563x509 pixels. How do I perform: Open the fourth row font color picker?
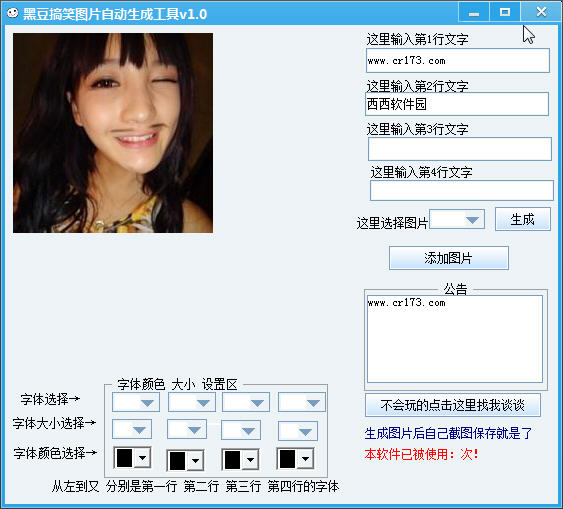(x=295, y=458)
